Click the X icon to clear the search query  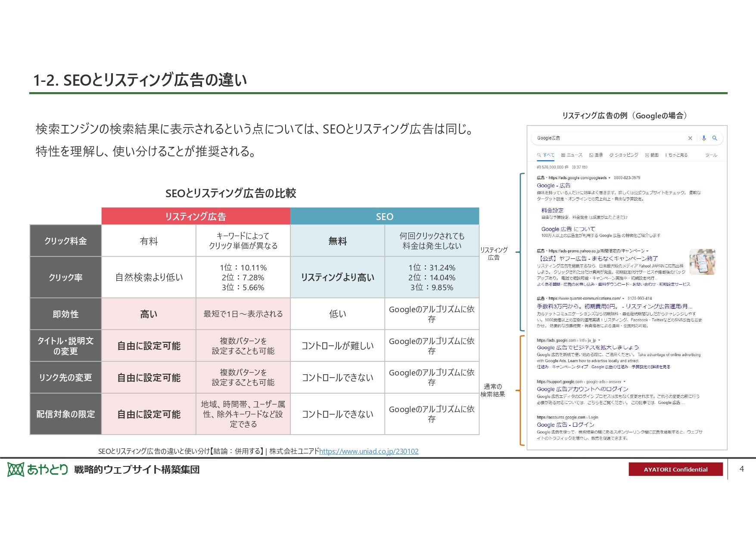click(x=690, y=138)
